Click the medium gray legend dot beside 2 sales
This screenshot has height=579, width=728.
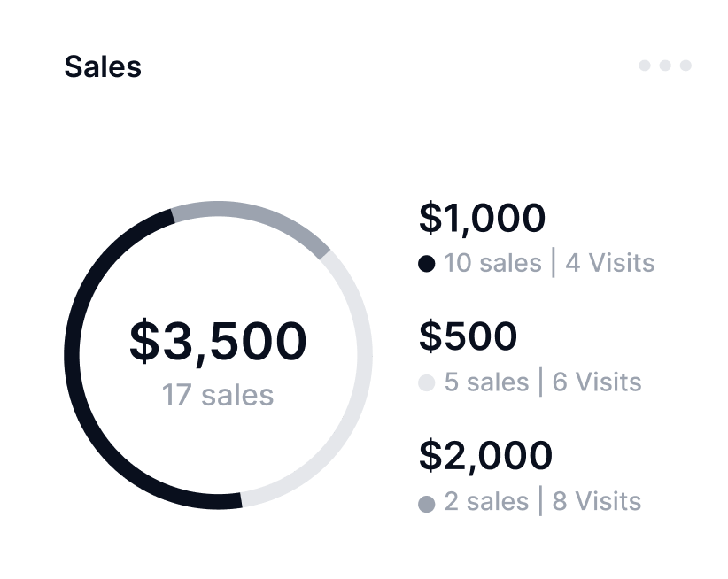coord(427,503)
